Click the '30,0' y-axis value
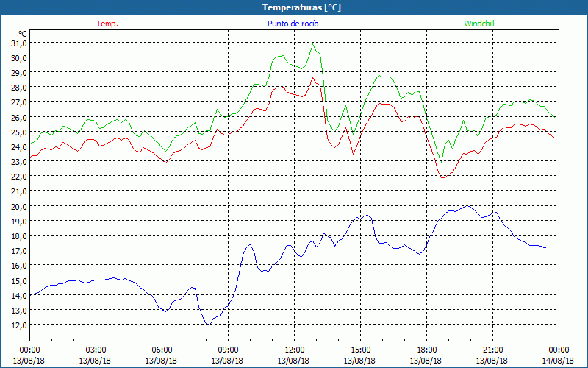Screen dimensions: 588x368 [x=19, y=58]
